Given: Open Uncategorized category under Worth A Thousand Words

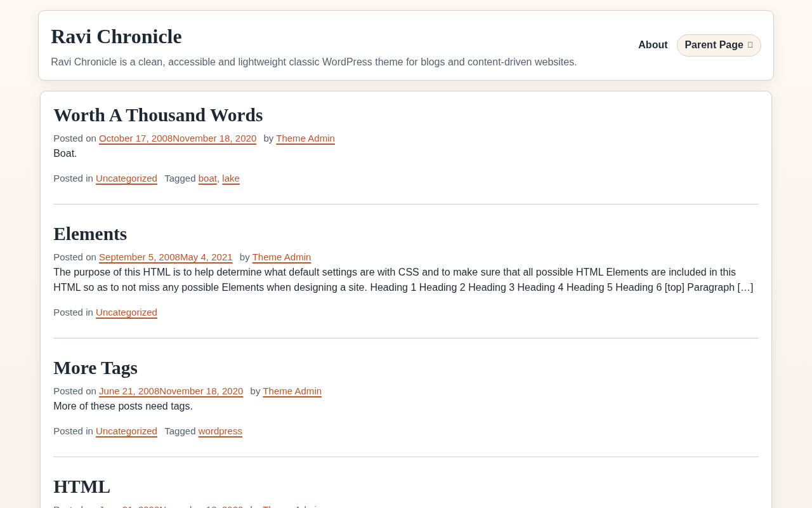Looking at the screenshot, I should [x=126, y=178].
